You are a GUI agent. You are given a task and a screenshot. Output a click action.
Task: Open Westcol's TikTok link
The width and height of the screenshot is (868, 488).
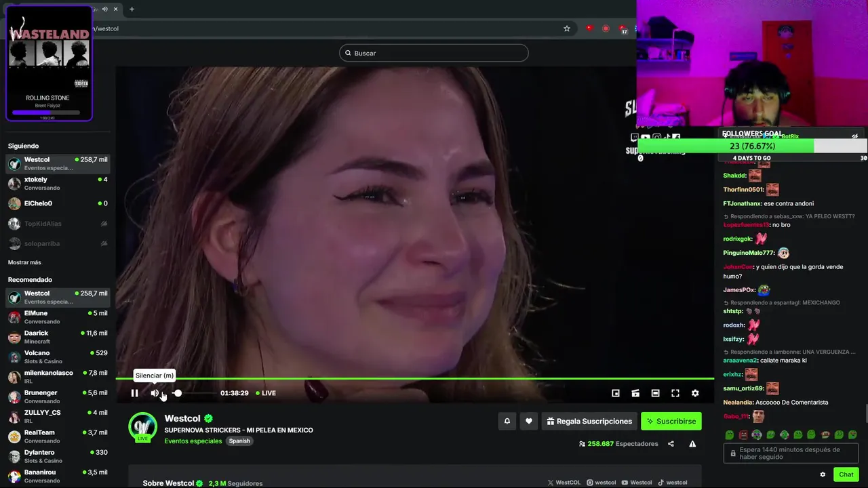[672, 483]
